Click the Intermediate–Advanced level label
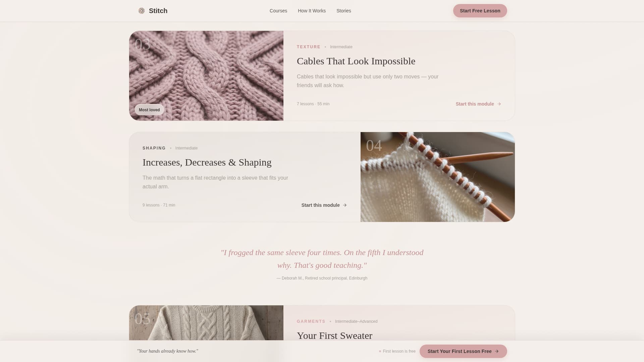Image resolution: width=644 pixels, height=362 pixels. pyautogui.click(x=356, y=321)
